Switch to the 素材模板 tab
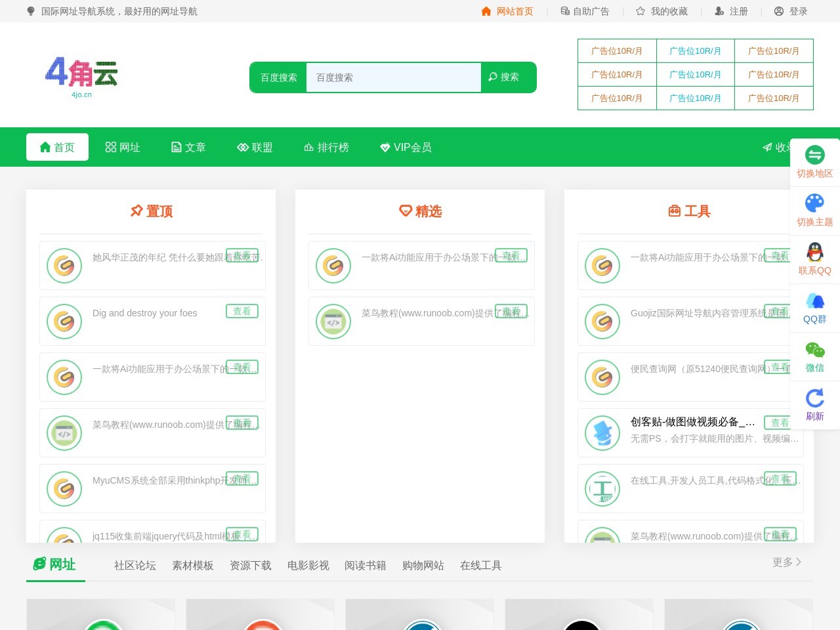 tap(192, 566)
